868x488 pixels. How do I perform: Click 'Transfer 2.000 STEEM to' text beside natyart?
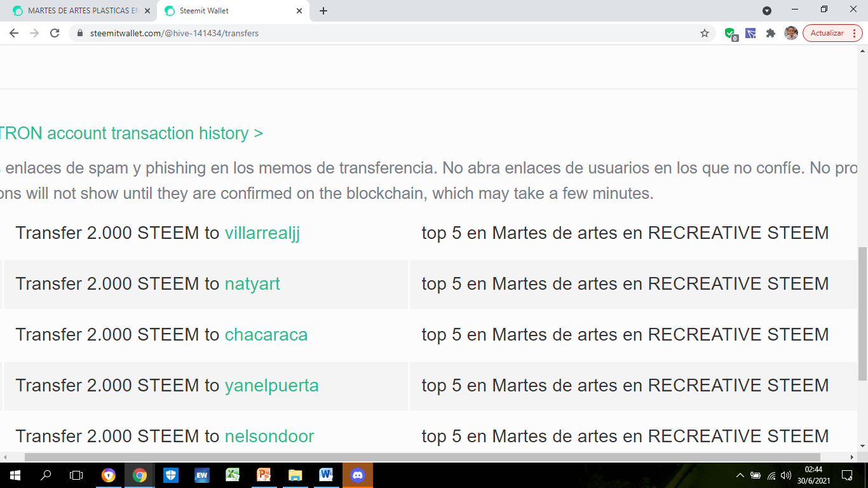coord(118,284)
